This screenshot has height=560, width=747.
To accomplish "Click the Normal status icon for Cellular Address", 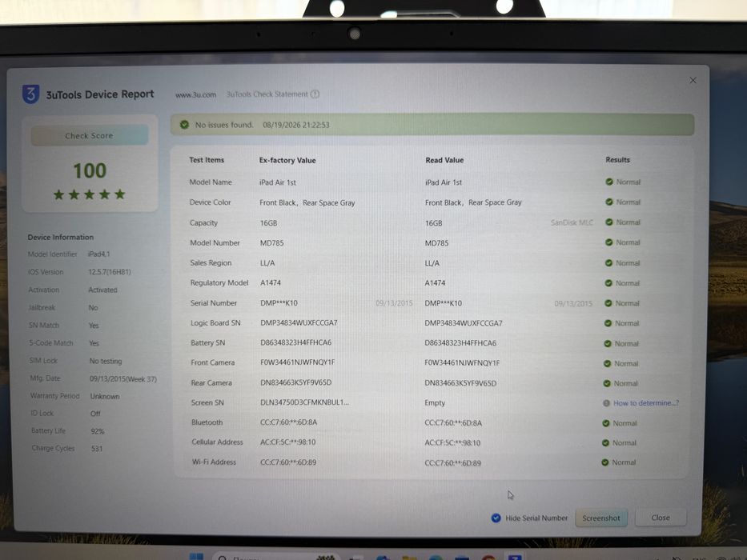I will pos(605,443).
